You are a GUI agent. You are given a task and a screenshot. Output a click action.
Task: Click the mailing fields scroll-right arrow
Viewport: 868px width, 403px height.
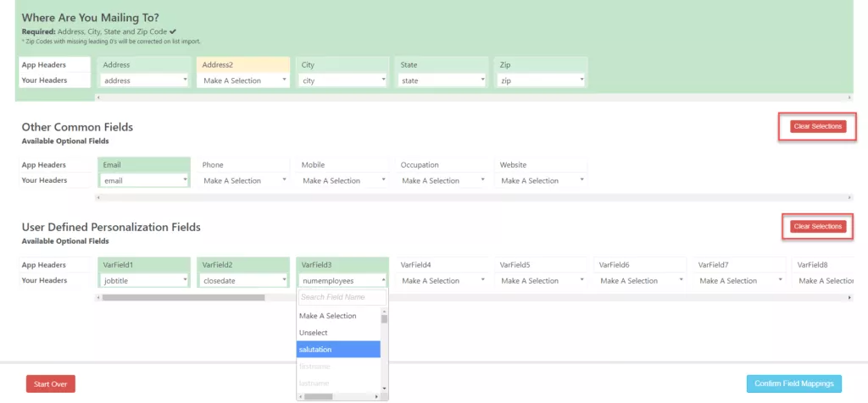(849, 97)
